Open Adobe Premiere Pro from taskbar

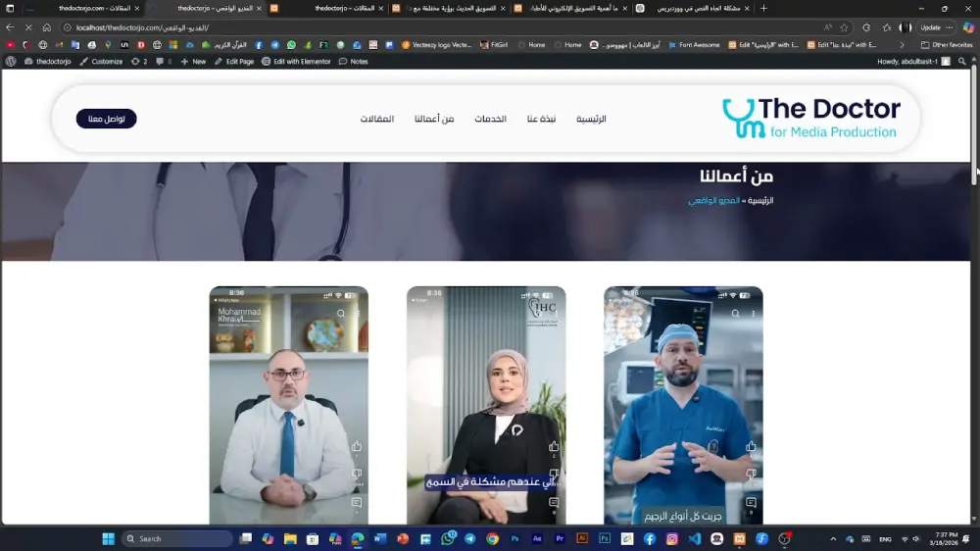tap(560, 538)
